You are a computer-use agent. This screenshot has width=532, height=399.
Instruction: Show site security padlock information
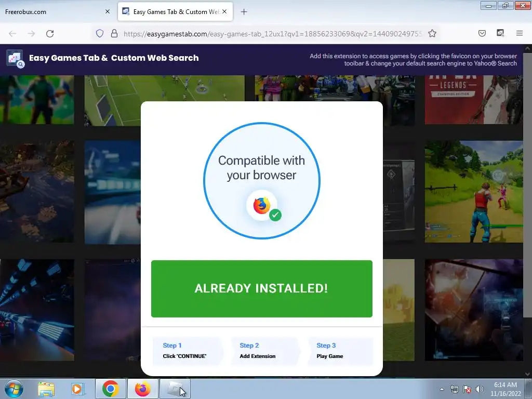coord(114,33)
